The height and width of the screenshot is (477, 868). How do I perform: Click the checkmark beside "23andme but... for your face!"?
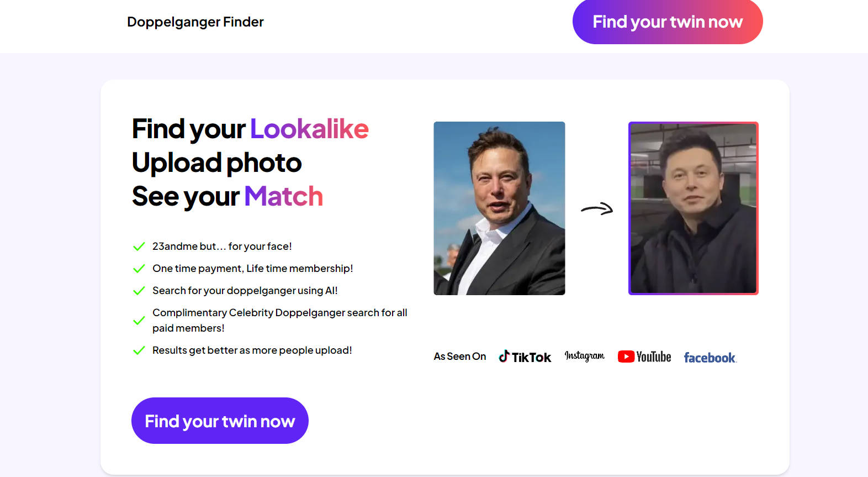(x=139, y=247)
